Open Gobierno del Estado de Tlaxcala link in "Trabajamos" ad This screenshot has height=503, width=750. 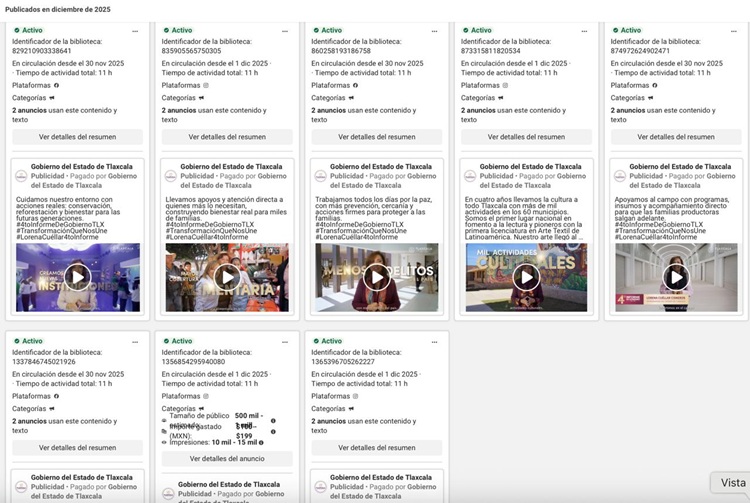coord(381,166)
